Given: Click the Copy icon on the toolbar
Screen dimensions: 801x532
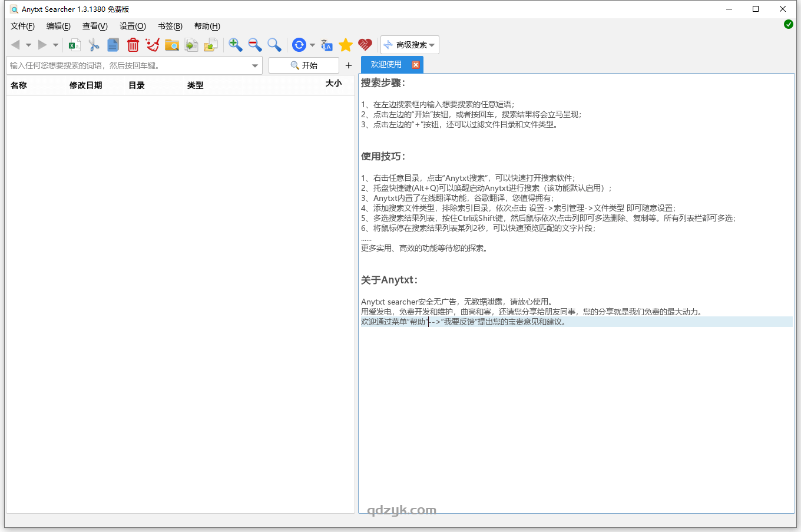Looking at the screenshot, I should [x=112, y=44].
